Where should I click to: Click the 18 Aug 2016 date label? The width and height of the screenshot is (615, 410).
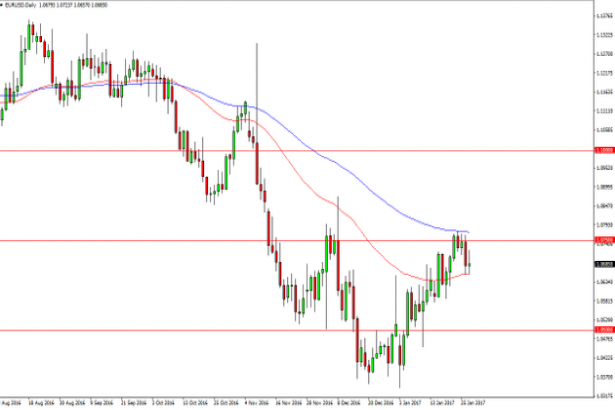coord(41,403)
